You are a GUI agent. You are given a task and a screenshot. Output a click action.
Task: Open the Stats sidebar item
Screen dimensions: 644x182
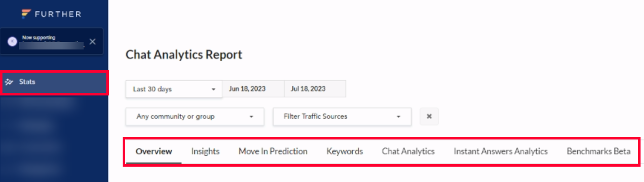(54, 82)
